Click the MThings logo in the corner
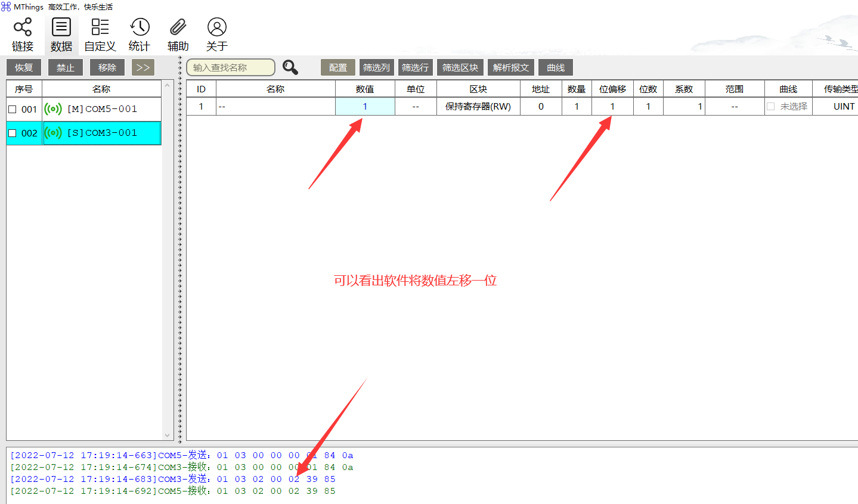Image resolution: width=858 pixels, height=504 pixels. [x=7, y=7]
